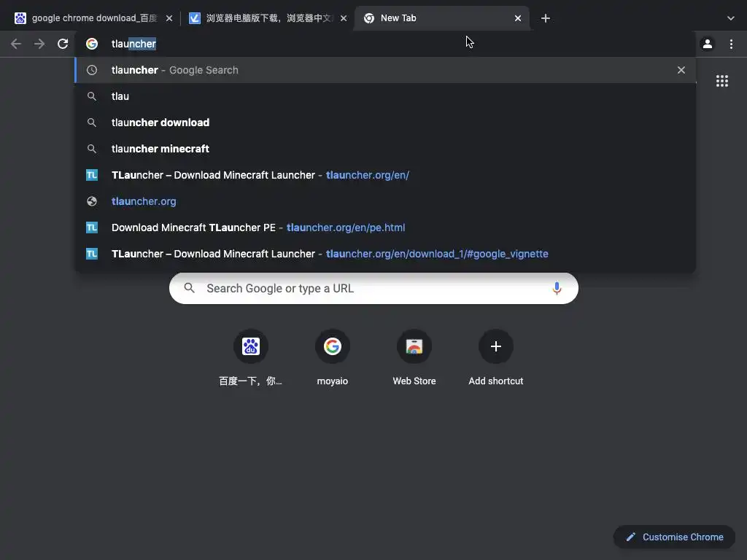
Task: Click the Google icon in the address bar
Action: tap(92, 44)
